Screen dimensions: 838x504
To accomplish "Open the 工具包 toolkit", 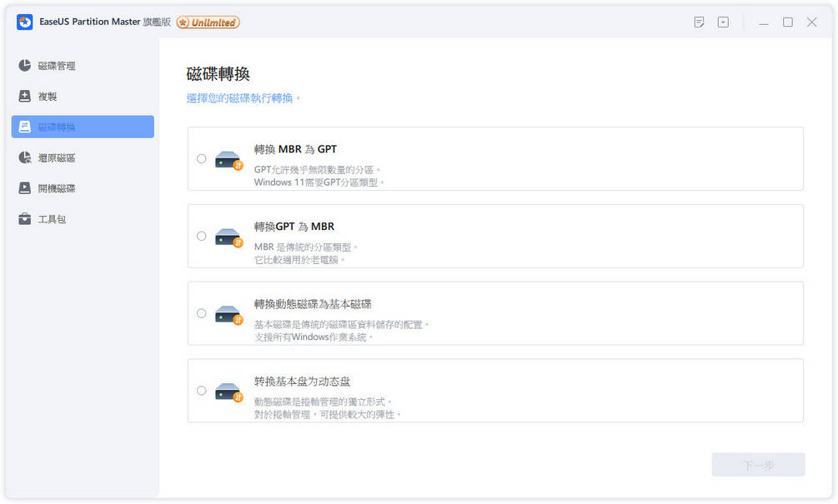I will pyautogui.click(x=51, y=219).
